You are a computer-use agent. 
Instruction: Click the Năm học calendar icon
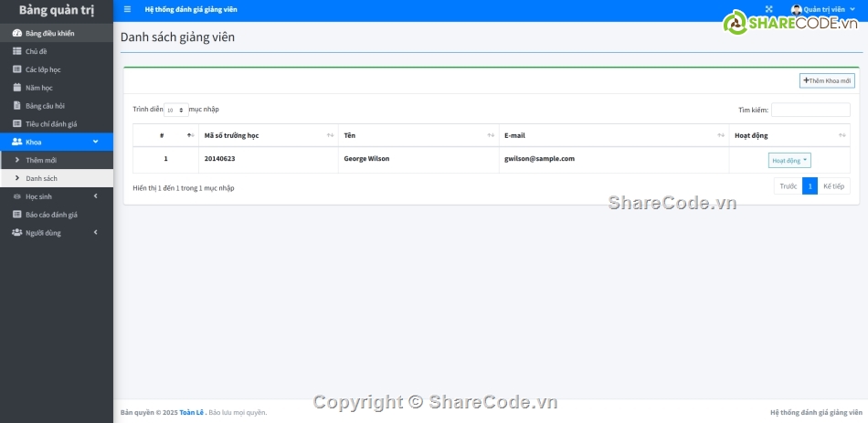click(16, 88)
